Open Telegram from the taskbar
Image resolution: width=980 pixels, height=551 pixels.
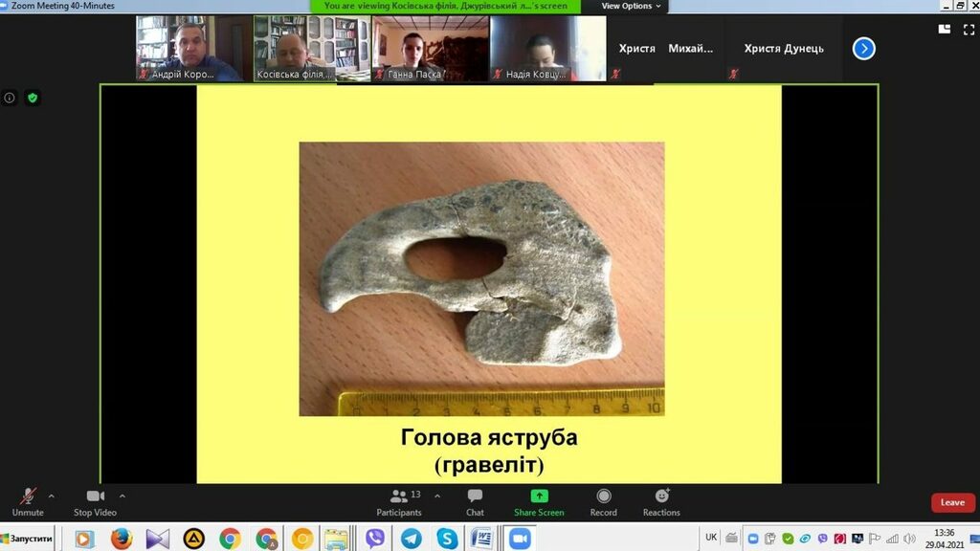(x=411, y=539)
